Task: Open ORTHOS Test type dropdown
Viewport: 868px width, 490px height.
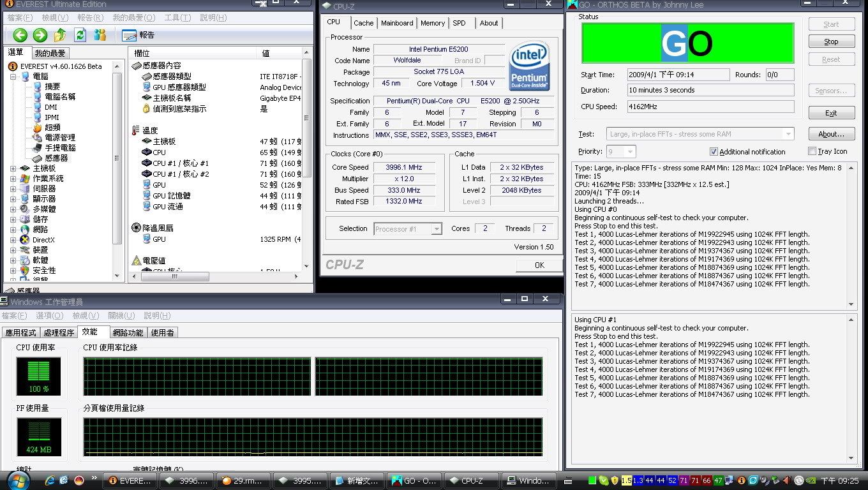Action: pos(789,134)
